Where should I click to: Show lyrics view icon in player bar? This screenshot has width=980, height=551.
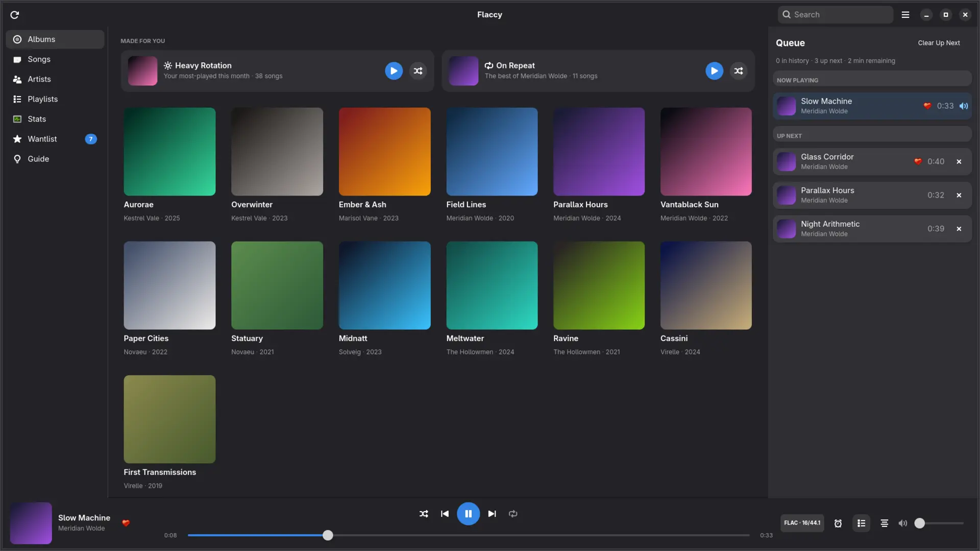tap(885, 523)
